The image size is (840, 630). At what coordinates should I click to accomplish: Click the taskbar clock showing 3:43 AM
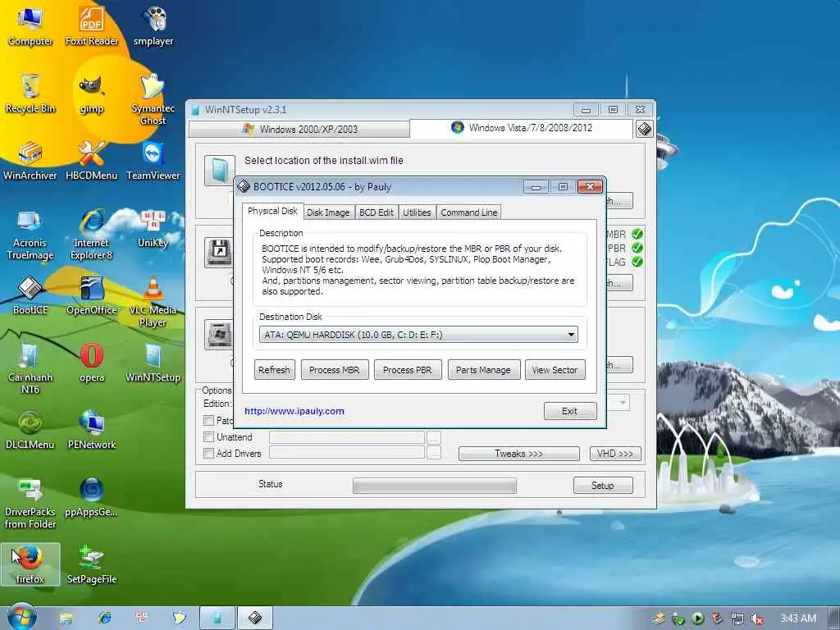(797, 619)
